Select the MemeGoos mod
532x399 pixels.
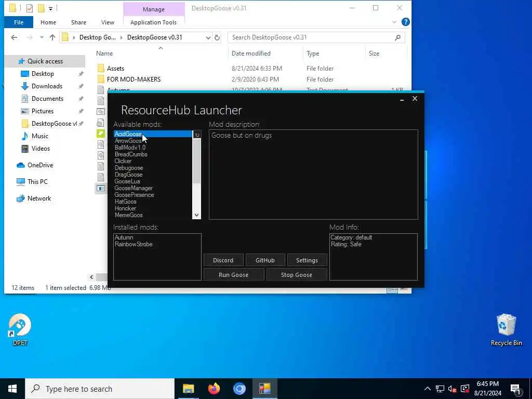click(129, 215)
